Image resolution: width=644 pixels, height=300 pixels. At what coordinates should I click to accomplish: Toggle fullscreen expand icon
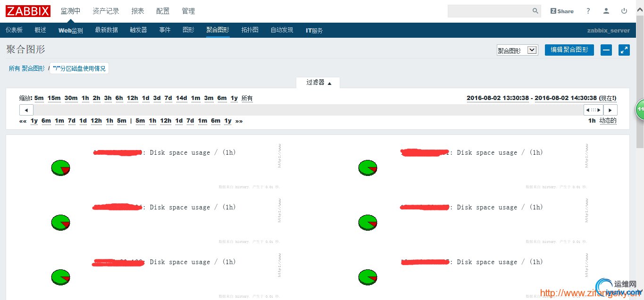[x=624, y=50]
